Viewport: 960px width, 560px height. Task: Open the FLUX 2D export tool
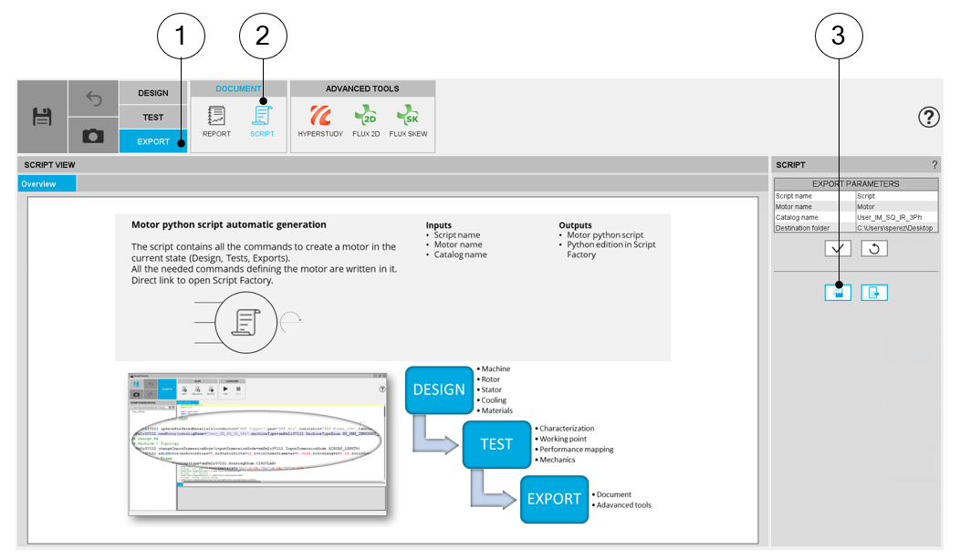tap(366, 121)
